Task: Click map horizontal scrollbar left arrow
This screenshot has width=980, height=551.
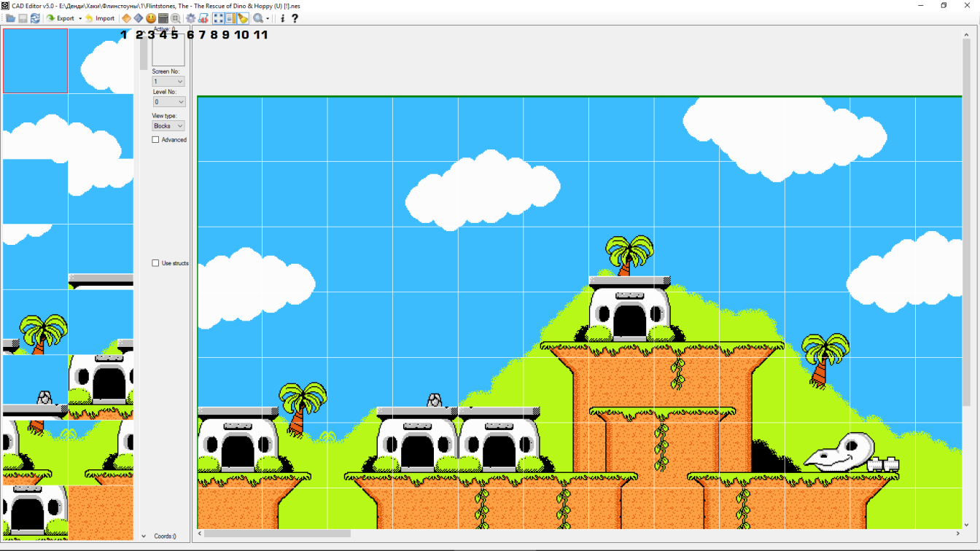Action: coord(201,534)
